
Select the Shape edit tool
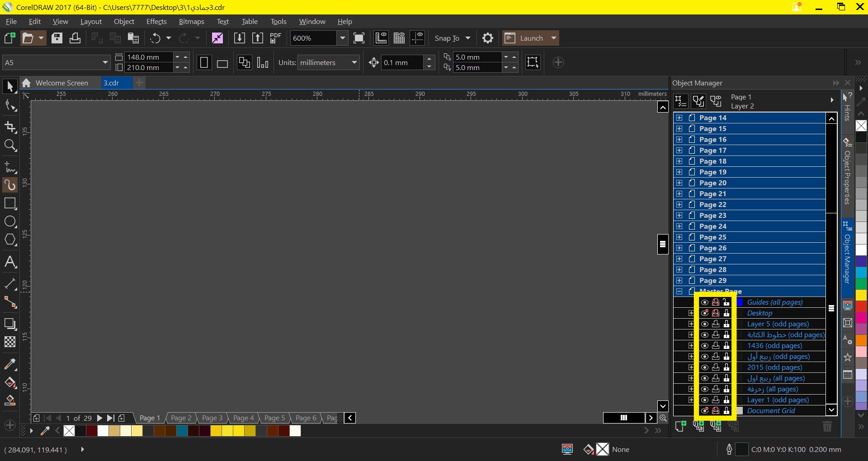pyautogui.click(x=10, y=106)
